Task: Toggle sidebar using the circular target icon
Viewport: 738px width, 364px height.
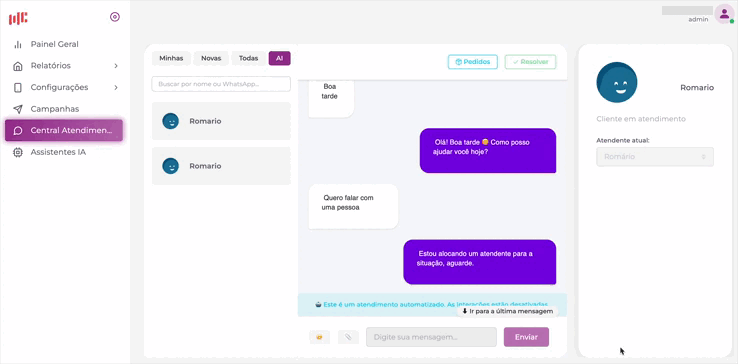Action: 115,17
